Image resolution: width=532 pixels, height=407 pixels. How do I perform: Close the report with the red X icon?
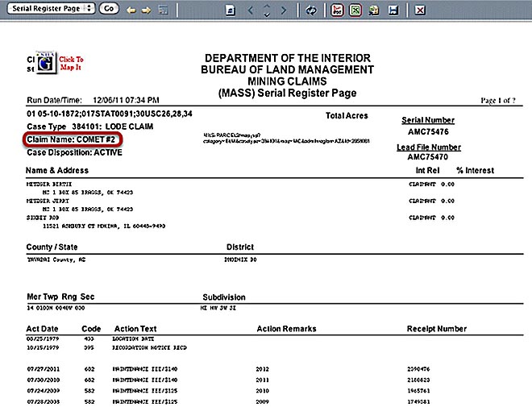click(420, 10)
